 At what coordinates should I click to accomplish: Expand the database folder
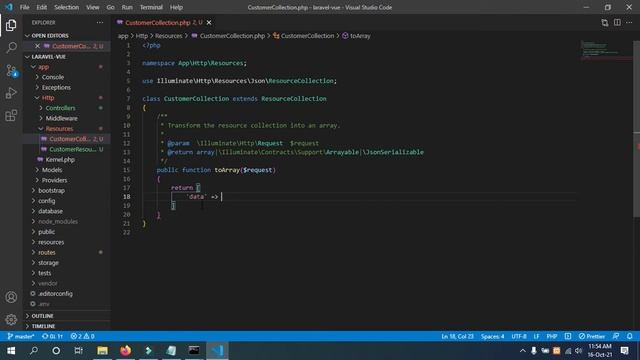click(x=67, y=211)
